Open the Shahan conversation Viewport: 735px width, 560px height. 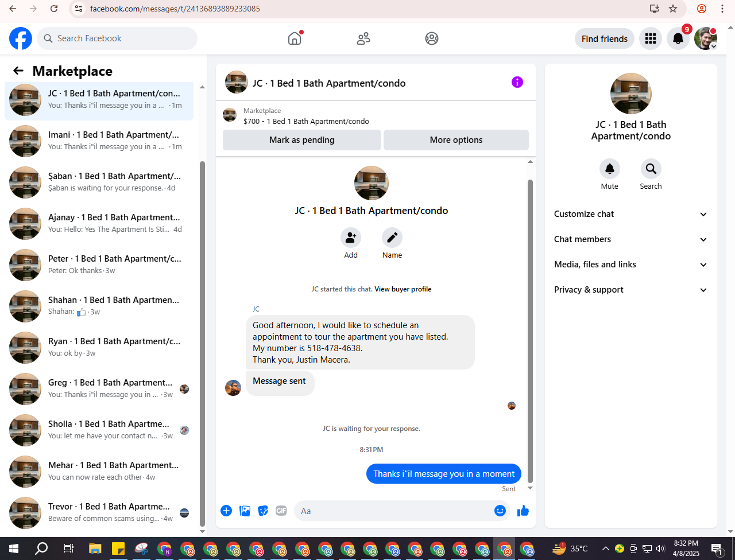click(99, 306)
